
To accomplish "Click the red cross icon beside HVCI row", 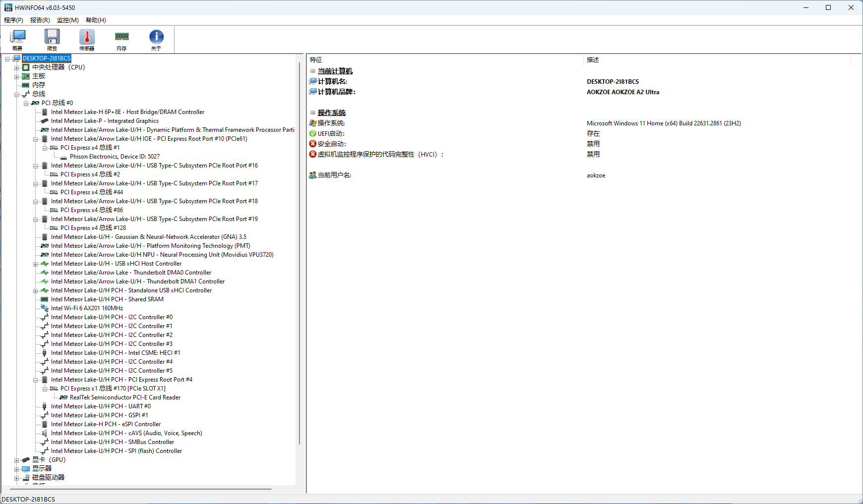I will coord(313,154).
